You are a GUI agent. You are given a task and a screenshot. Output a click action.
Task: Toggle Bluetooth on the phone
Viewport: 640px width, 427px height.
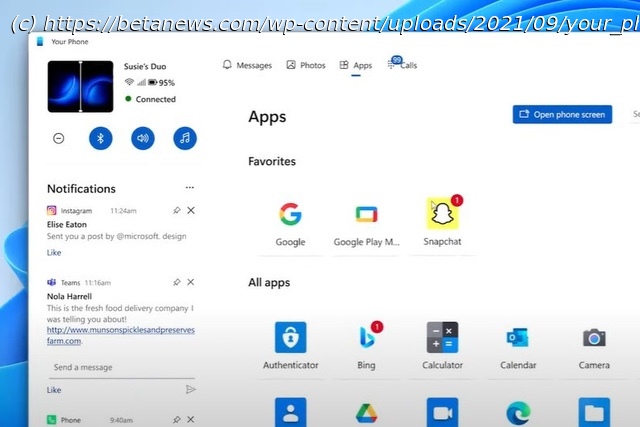pos(100,138)
